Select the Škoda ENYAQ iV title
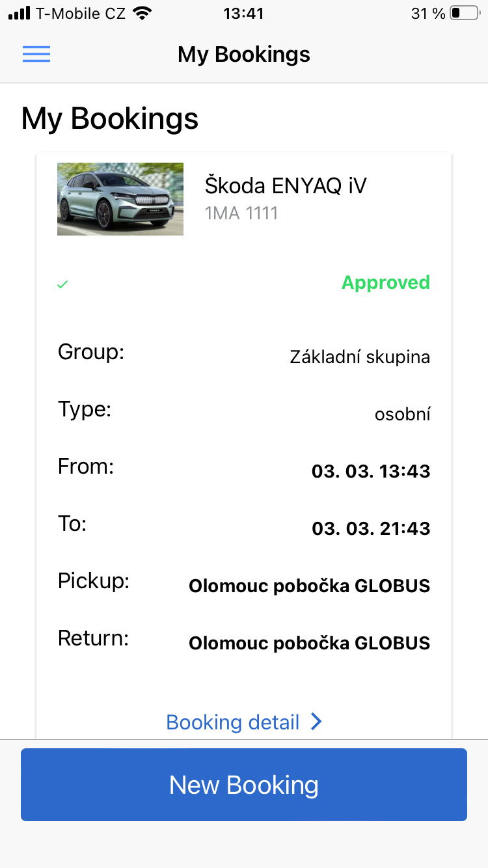488x868 pixels. 286,186
